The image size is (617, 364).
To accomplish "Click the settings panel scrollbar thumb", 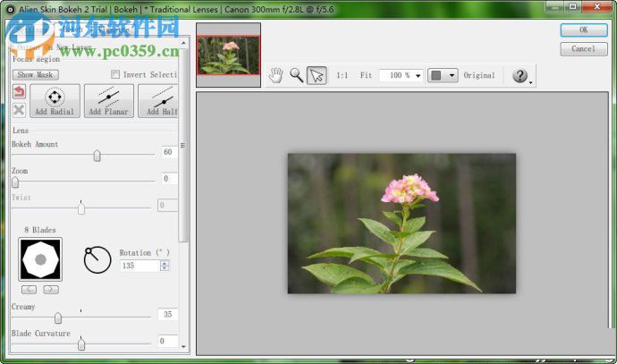I will 183,145.
